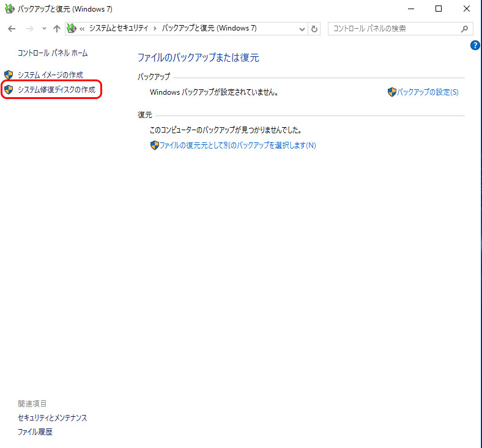The width and height of the screenshot is (482, 448).
Task: Click システムとセキュリティ breadcrumb
Action: [119, 28]
